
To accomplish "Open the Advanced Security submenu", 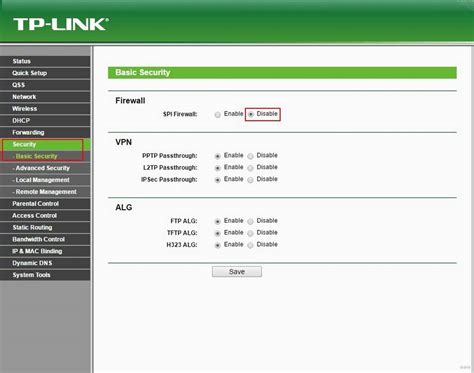I will pyautogui.click(x=45, y=168).
